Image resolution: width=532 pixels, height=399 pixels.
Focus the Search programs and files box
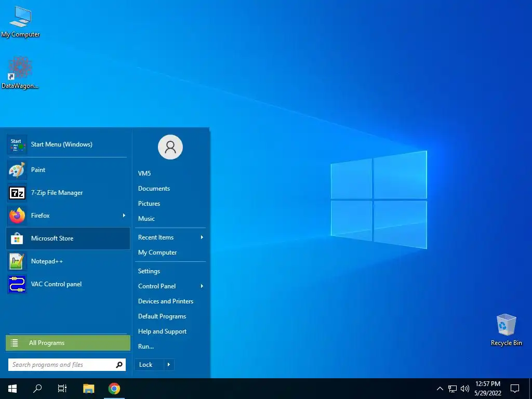click(67, 365)
